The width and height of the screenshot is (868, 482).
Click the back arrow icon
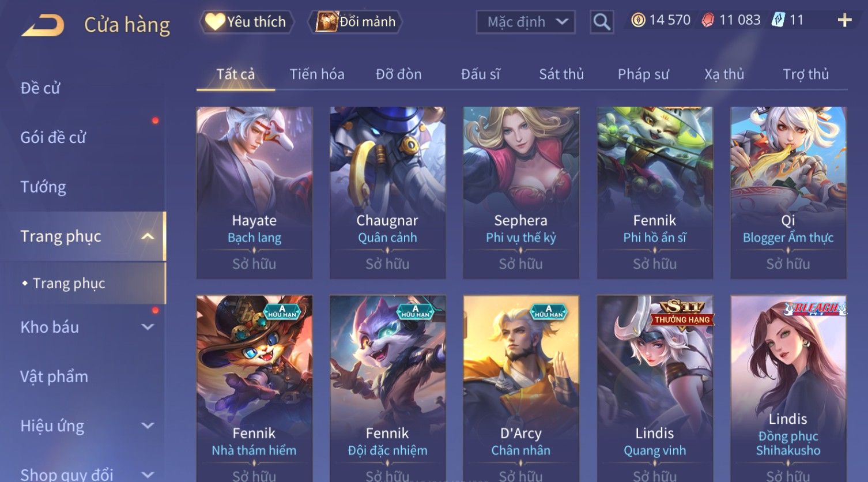[43, 26]
